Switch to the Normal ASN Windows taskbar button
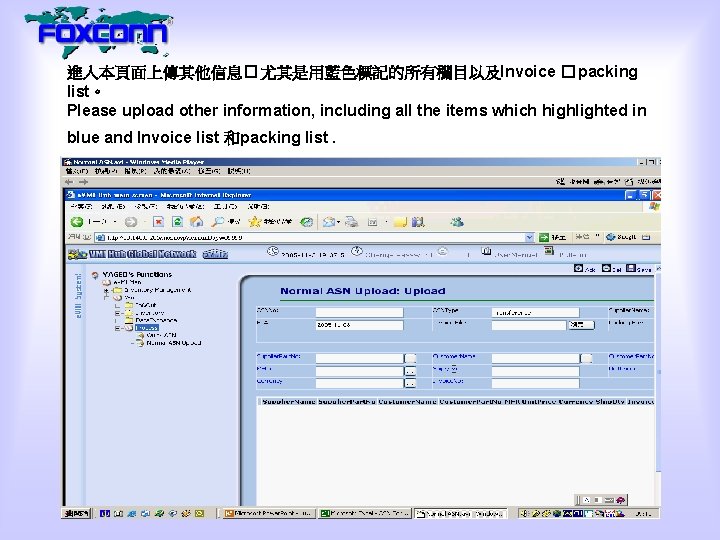The height and width of the screenshot is (540, 720). [x=461, y=513]
